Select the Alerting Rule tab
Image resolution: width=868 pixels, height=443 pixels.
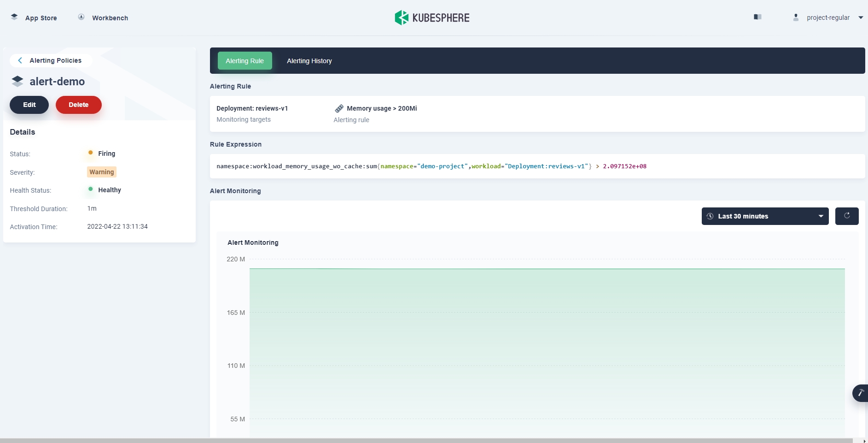click(245, 61)
